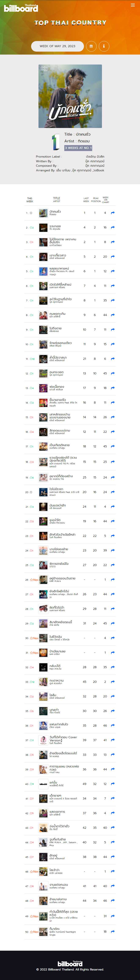The height and width of the screenshot is (980, 140).
Task: Share the rank 11 chart entry
Action: (113, 359)
